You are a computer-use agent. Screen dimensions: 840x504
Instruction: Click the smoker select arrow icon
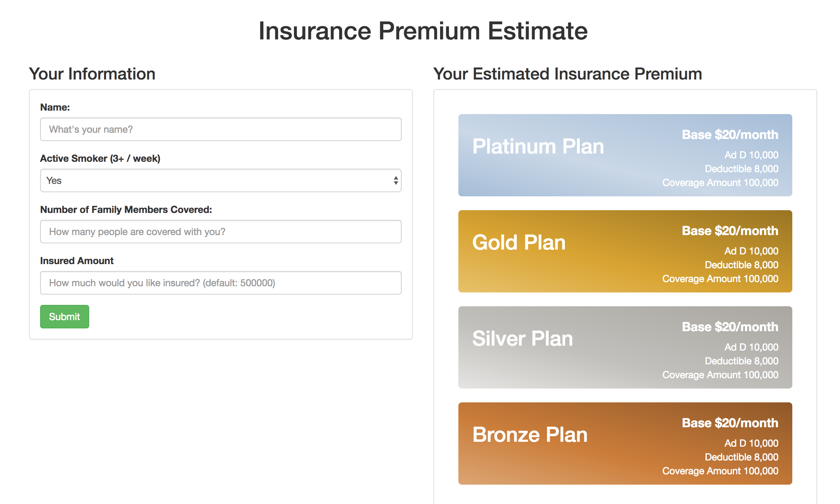tap(395, 180)
